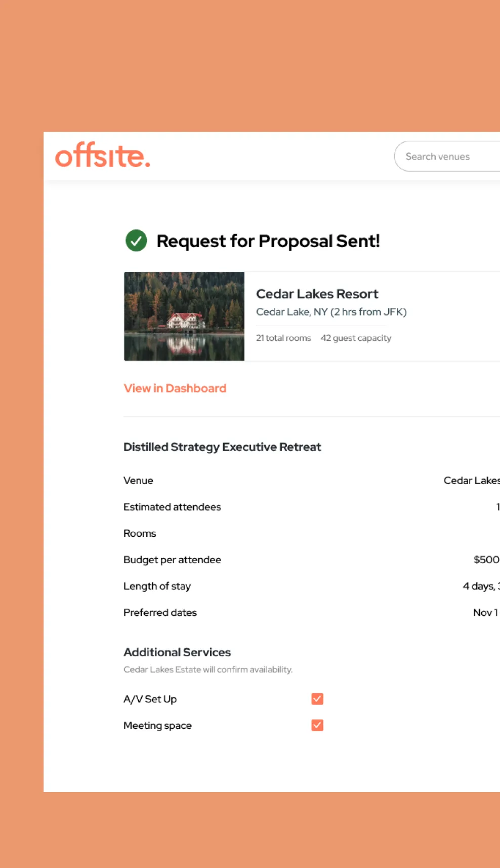This screenshot has height=868, width=500.
Task: Click the Distilled Strategy Executive Retreat heading
Action: (x=222, y=447)
